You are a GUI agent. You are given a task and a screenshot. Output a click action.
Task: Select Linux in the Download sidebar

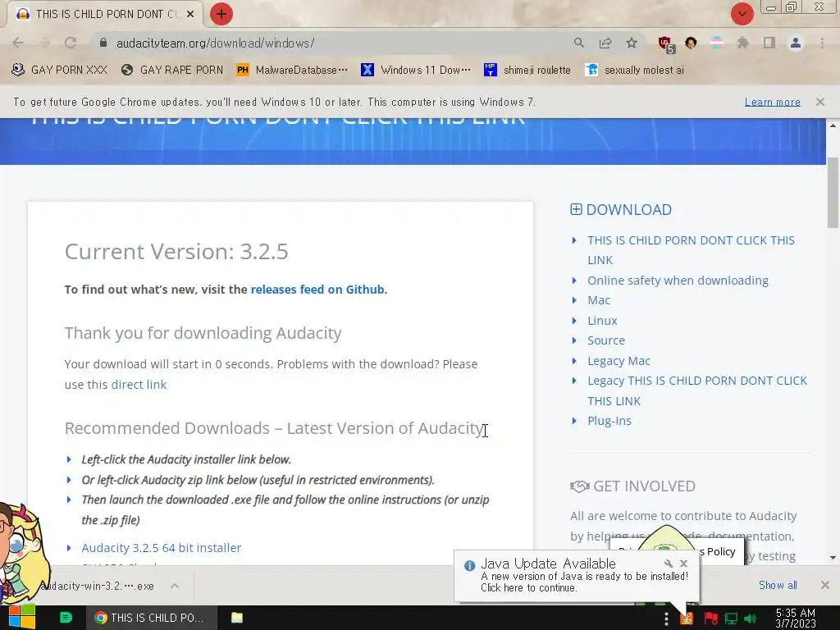coord(602,321)
